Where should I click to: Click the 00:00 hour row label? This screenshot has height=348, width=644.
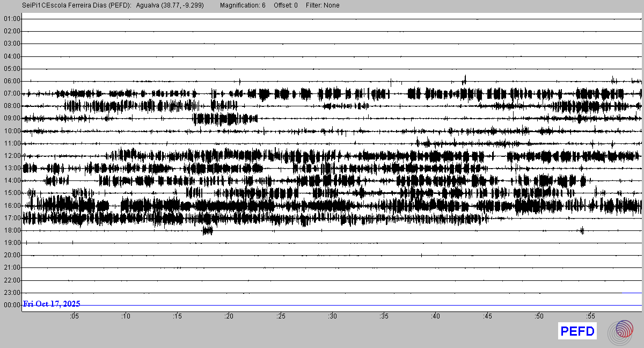12,305
